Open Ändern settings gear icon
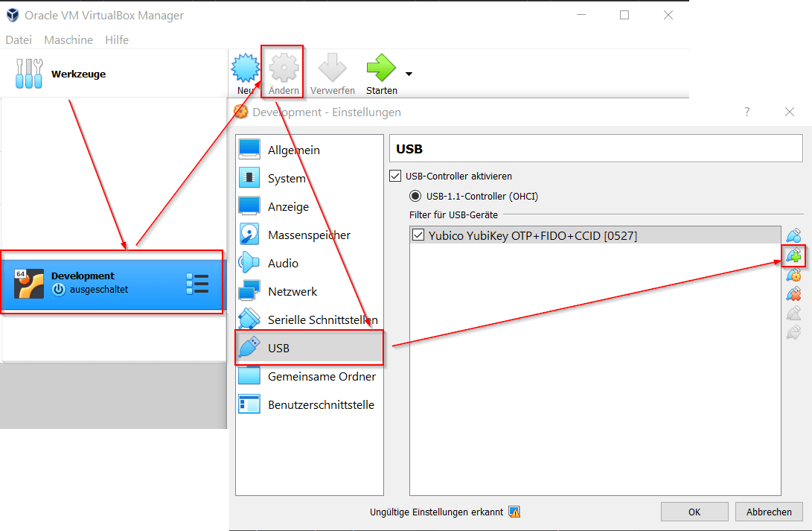Screen dimensions: 812x531 point(284,69)
